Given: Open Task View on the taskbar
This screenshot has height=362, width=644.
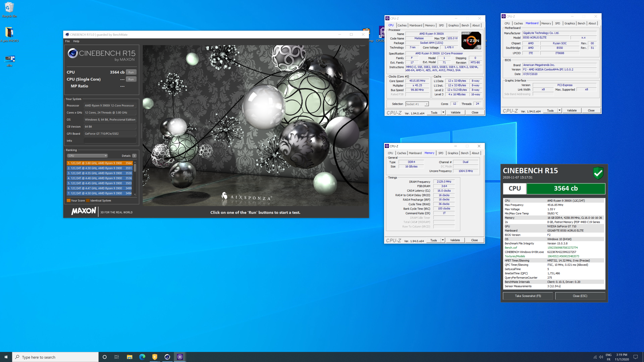Looking at the screenshot, I should click(x=117, y=357).
